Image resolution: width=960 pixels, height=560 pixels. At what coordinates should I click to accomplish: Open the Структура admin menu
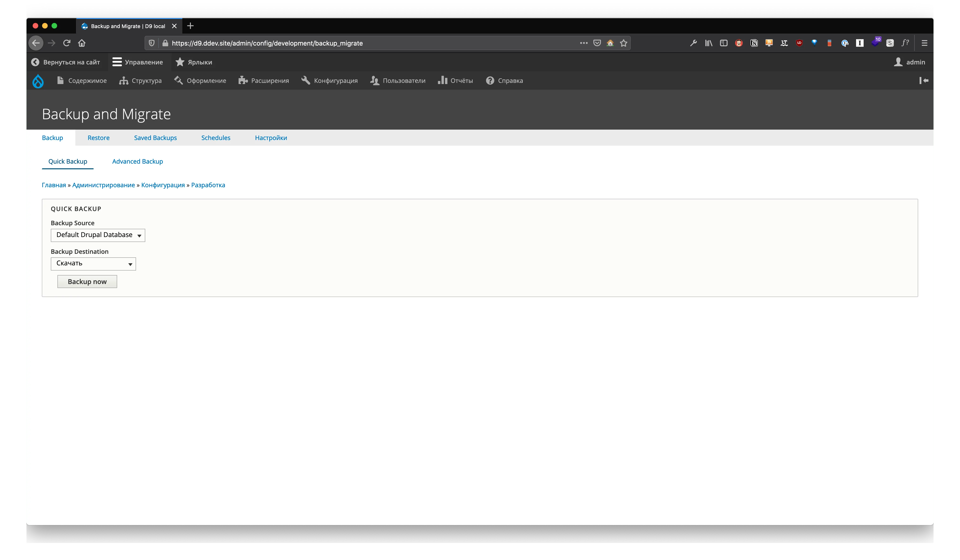tap(140, 81)
